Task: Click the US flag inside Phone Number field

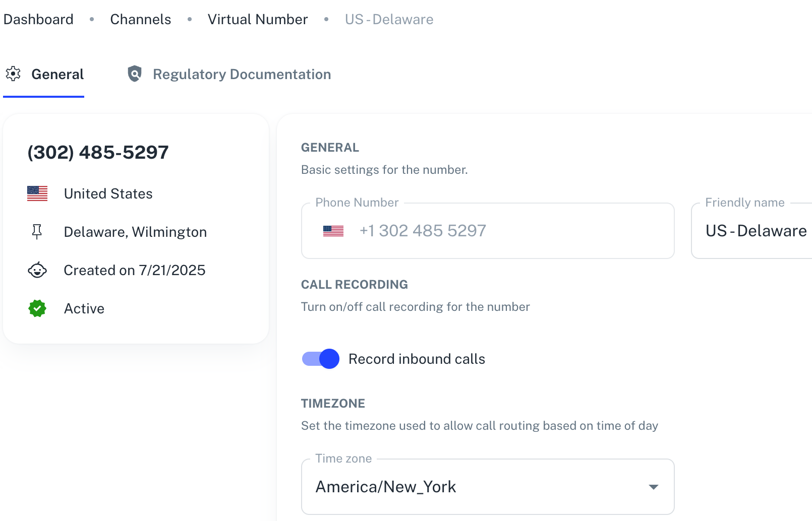Action: tap(333, 231)
